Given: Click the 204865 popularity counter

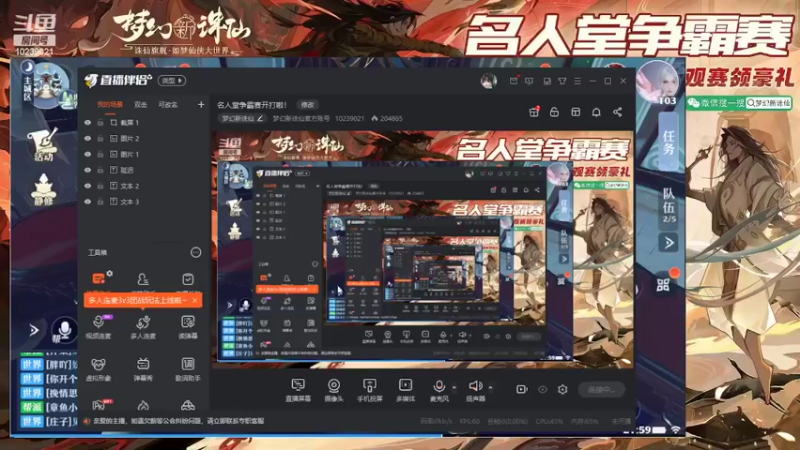Looking at the screenshot, I should 387,118.
